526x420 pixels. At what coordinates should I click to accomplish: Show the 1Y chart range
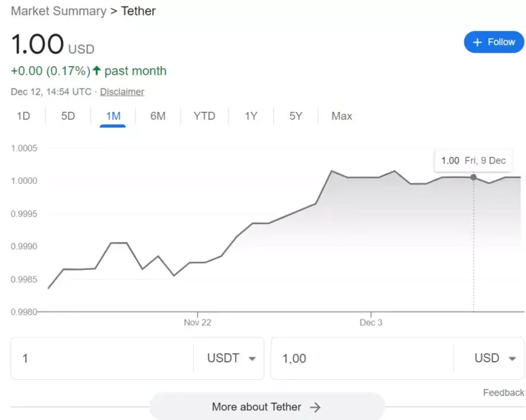pos(251,116)
